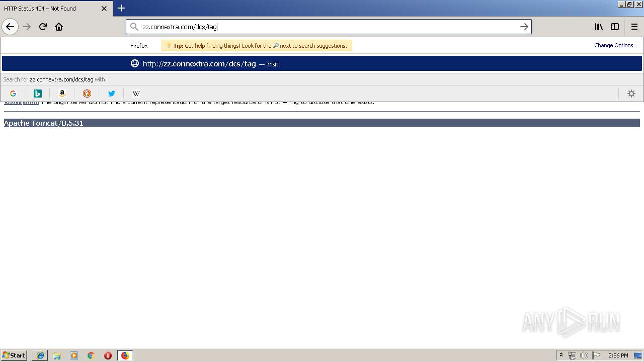Image resolution: width=644 pixels, height=362 pixels.
Task: Visit http://zz.connextra.com/dcs/tag suggestion
Action: click(x=322, y=63)
